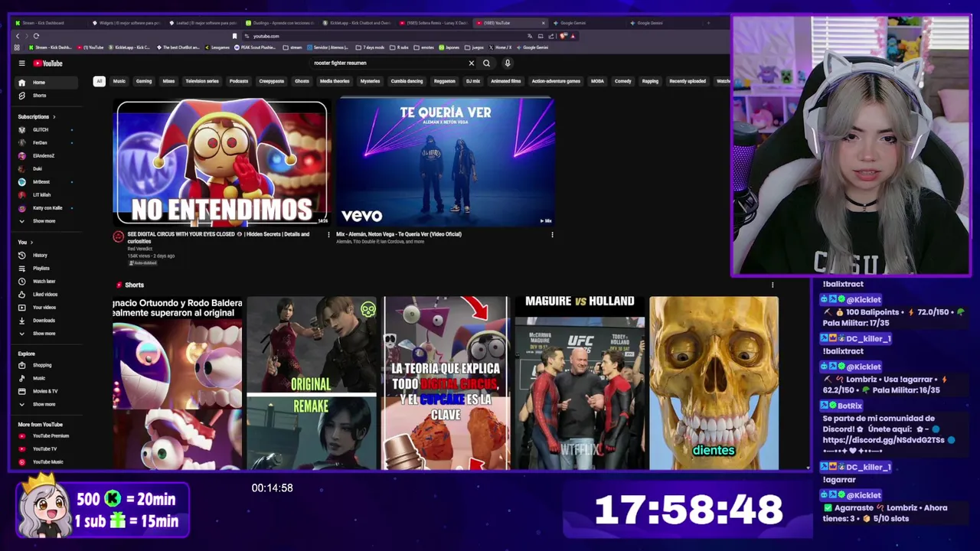Show more Explore items below Movies & TV
980x551 pixels.
pos(47,404)
